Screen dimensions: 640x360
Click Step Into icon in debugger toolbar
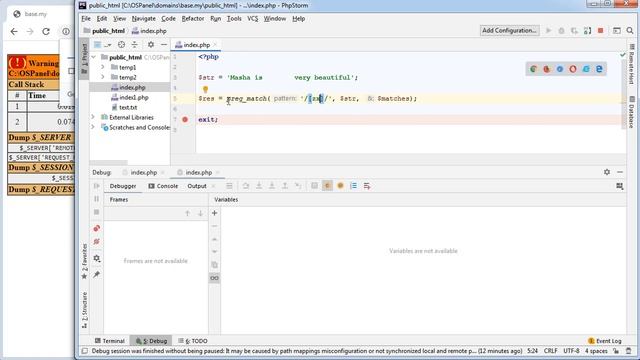[x=259, y=186]
